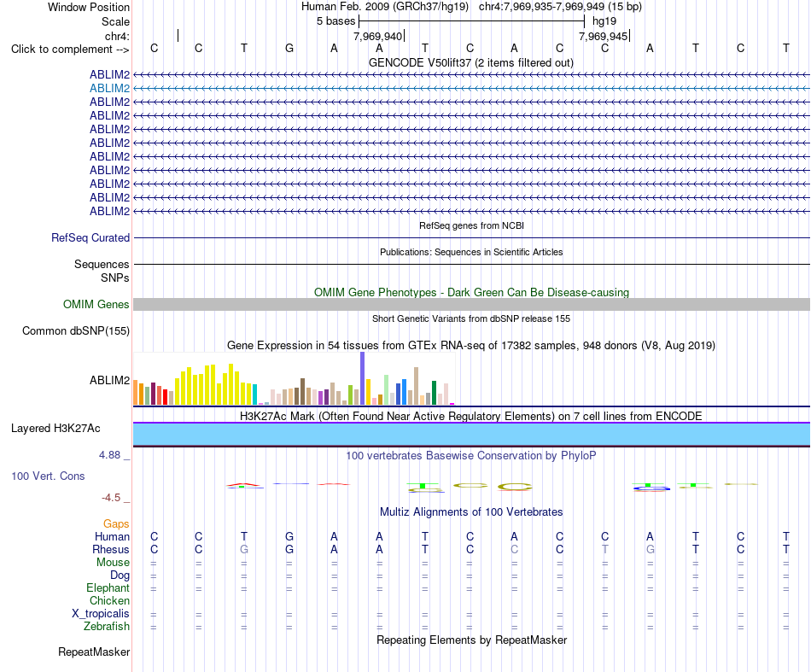
Task: Click the hg19 label next to scale bar
Action: [x=604, y=21]
